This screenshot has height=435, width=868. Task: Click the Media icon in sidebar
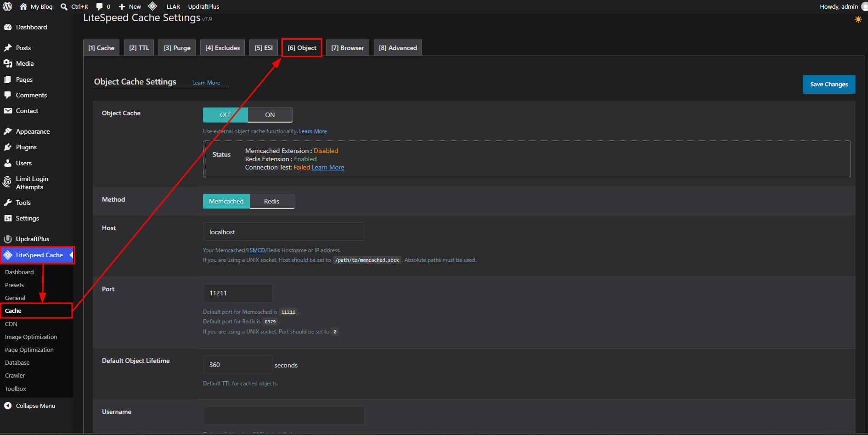click(x=8, y=63)
